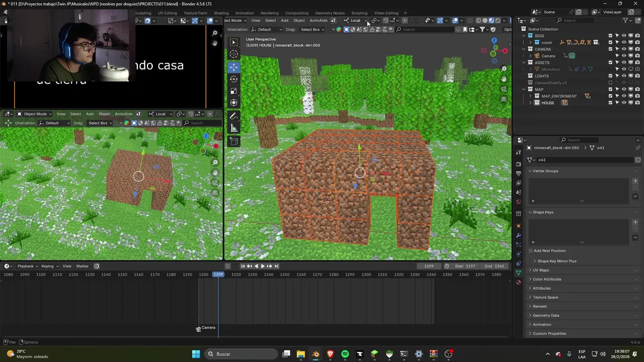
Task: Click the pan hand gizmo in main viewport
Action: 504,79
